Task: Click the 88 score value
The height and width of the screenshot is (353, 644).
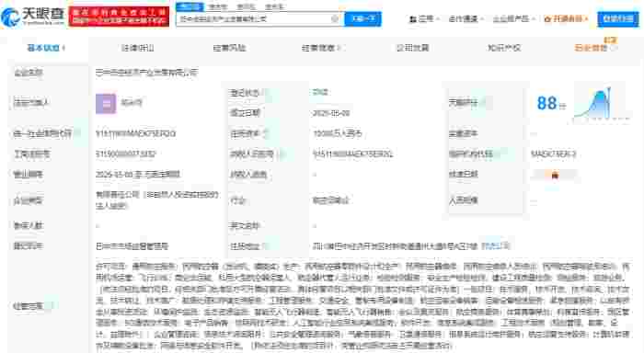Action: pos(547,103)
